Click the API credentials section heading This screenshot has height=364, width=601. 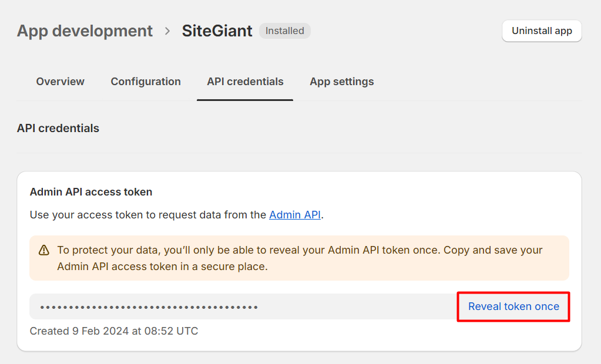click(x=58, y=128)
